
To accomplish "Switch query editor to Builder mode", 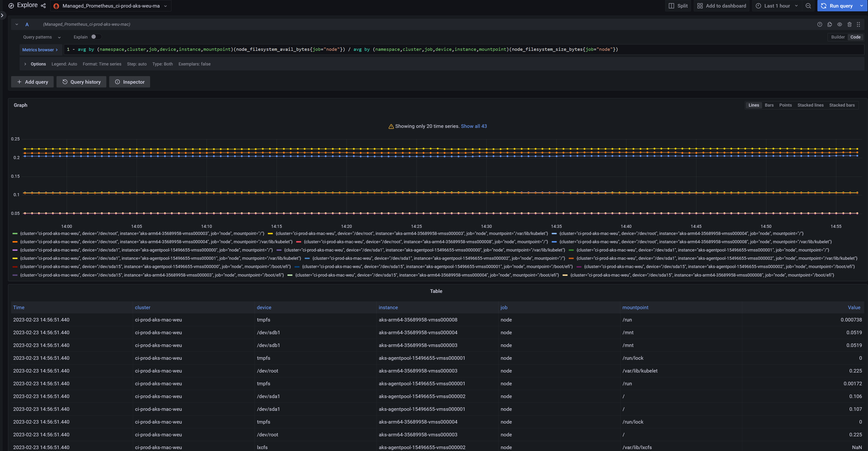I will (838, 37).
